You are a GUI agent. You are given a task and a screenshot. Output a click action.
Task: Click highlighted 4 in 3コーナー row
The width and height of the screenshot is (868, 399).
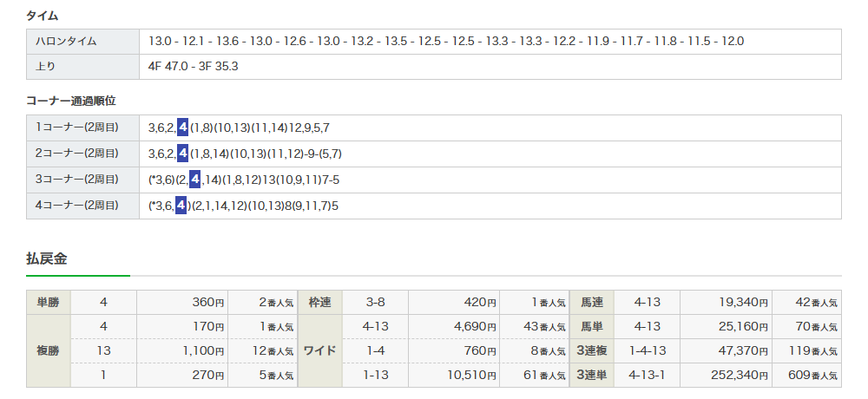coord(195,180)
